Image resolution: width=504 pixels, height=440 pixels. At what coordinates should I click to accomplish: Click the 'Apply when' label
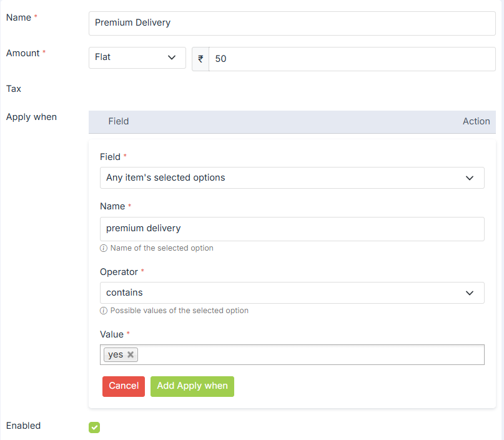coord(31,117)
